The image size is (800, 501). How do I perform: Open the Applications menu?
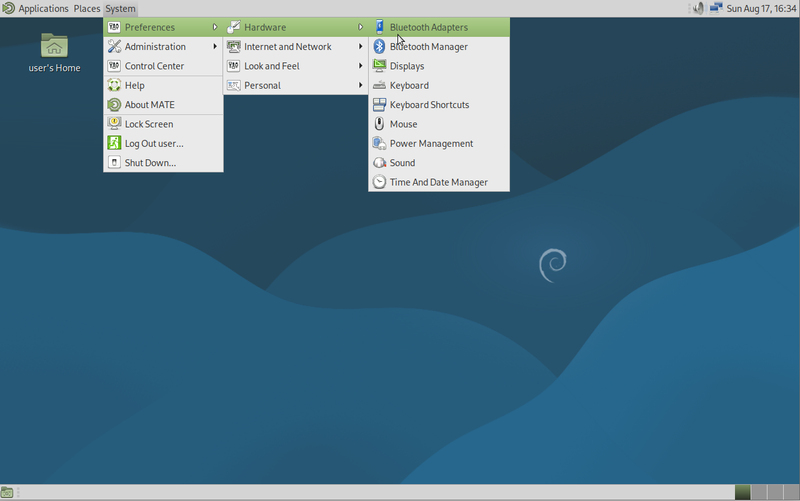click(43, 9)
